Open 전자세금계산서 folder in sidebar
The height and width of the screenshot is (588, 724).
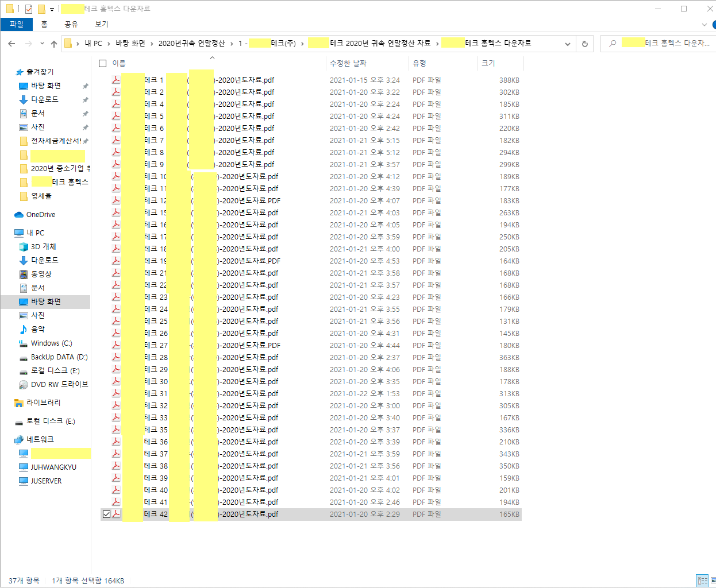click(x=56, y=141)
